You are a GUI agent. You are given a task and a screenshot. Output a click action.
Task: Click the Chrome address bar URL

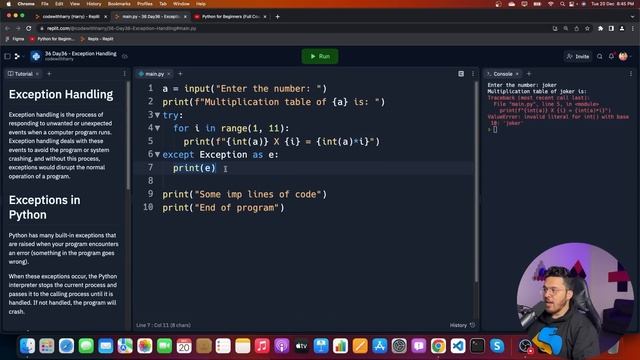121,29
